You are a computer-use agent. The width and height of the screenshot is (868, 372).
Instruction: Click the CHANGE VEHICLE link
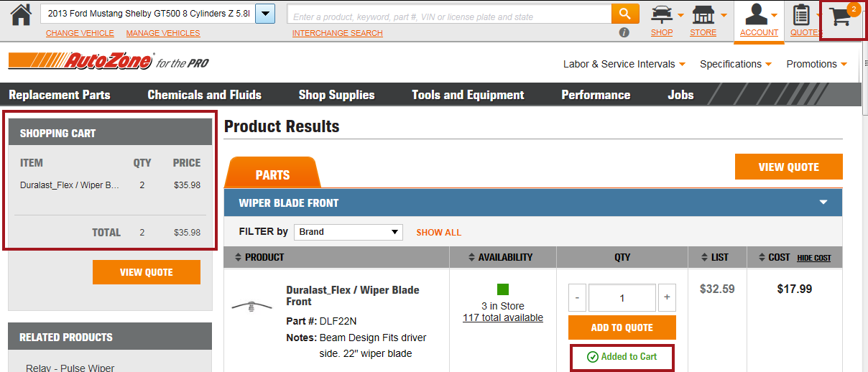(80, 33)
